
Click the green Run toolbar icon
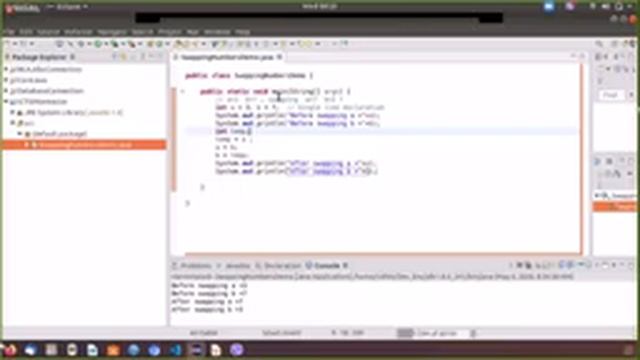pyautogui.click(x=98, y=44)
